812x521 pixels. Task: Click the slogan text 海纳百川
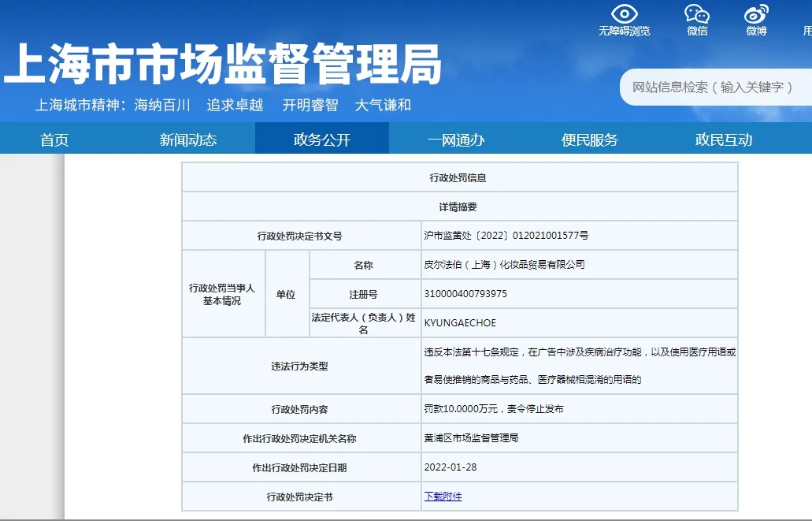coord(162,105)
